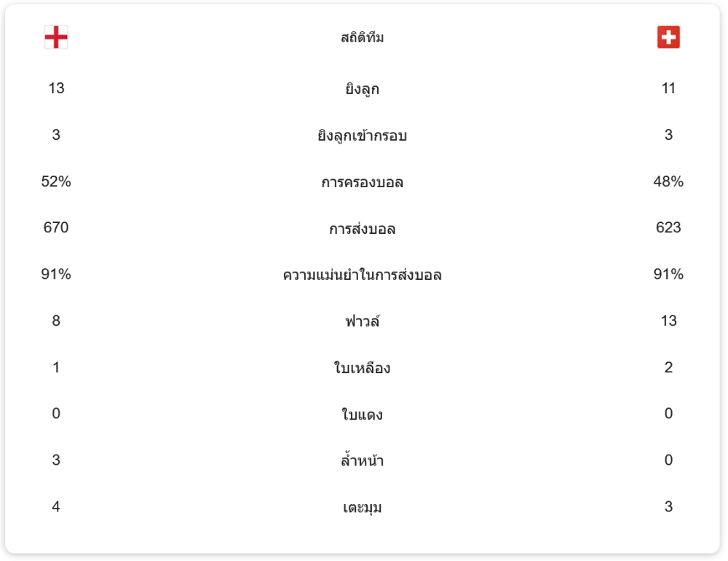Select the 670 passes value
Image resolution: width=728 pixels, height=561 pixels.
(56, 228)
